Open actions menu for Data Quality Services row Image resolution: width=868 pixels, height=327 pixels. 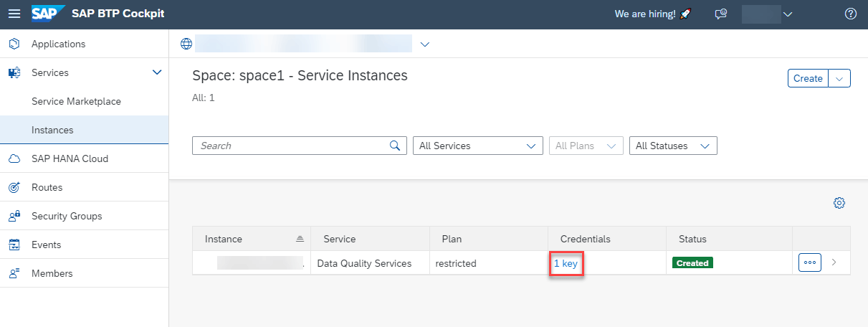pyautogui.click(x=810, y=262)
